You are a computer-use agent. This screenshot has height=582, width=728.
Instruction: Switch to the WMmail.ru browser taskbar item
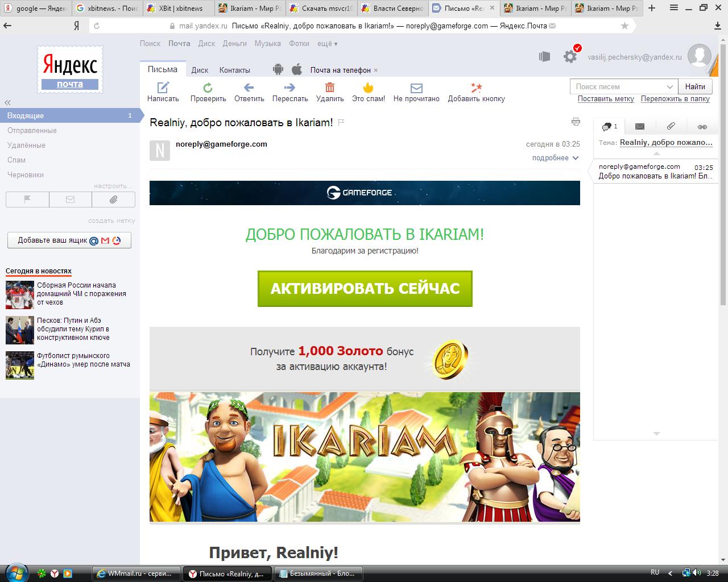pyautogui.click(x=136, y=574)
